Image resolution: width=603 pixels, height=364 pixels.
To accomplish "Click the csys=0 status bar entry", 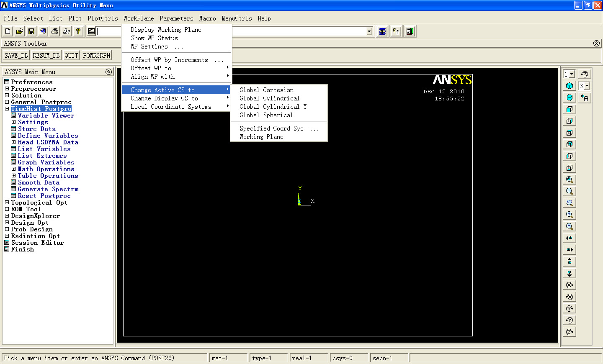I will (x=349, y=358).
